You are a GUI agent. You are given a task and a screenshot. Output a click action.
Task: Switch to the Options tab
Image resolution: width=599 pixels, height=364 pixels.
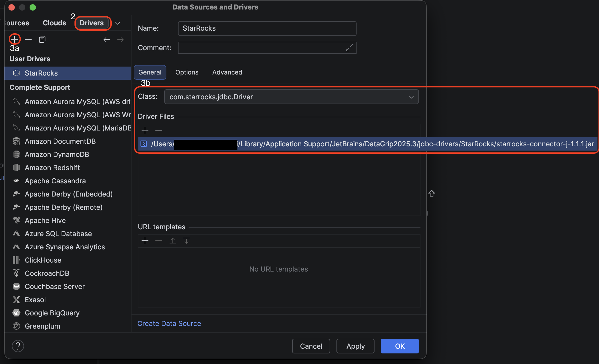click(x=187, y=72)
